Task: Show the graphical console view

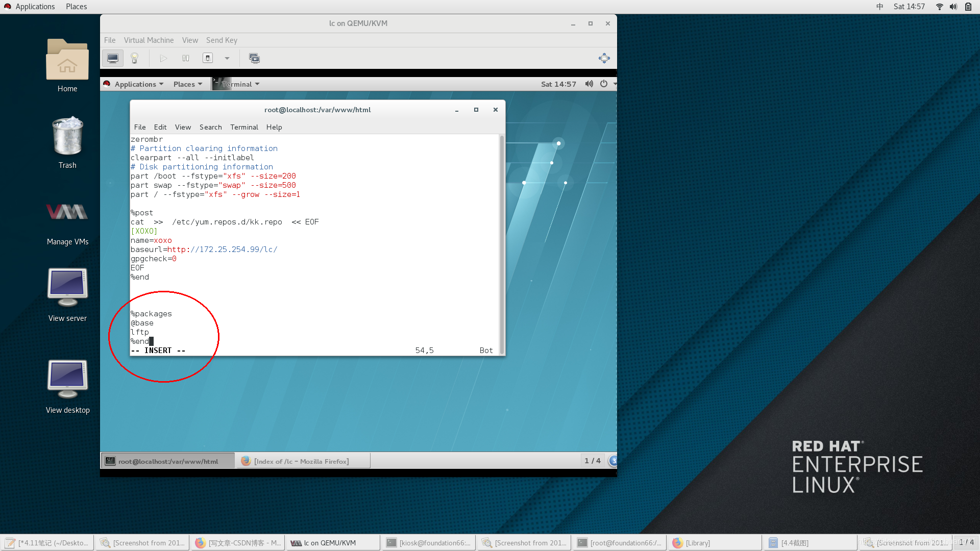Action: point(113,58)
